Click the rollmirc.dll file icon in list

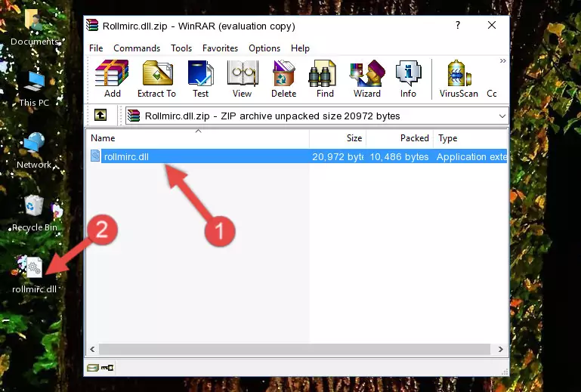95,156
